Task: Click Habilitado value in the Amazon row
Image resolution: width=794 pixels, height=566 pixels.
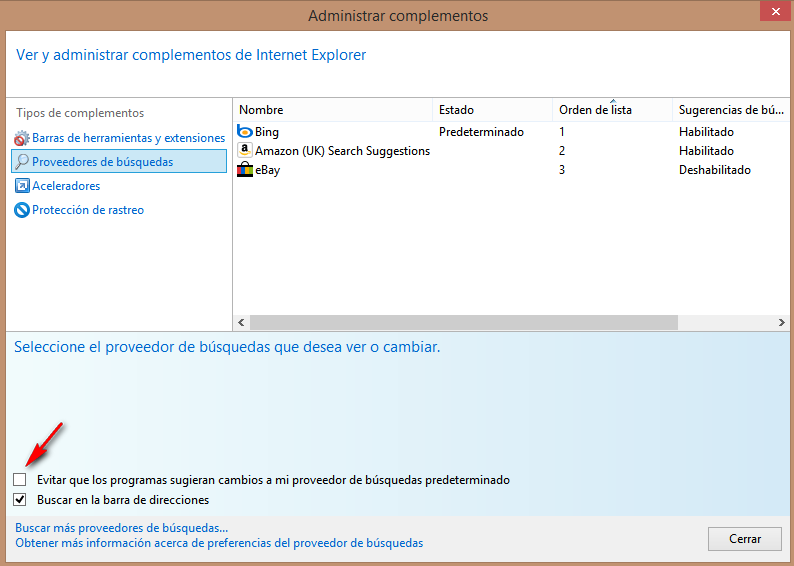Action: pos(706,151)
